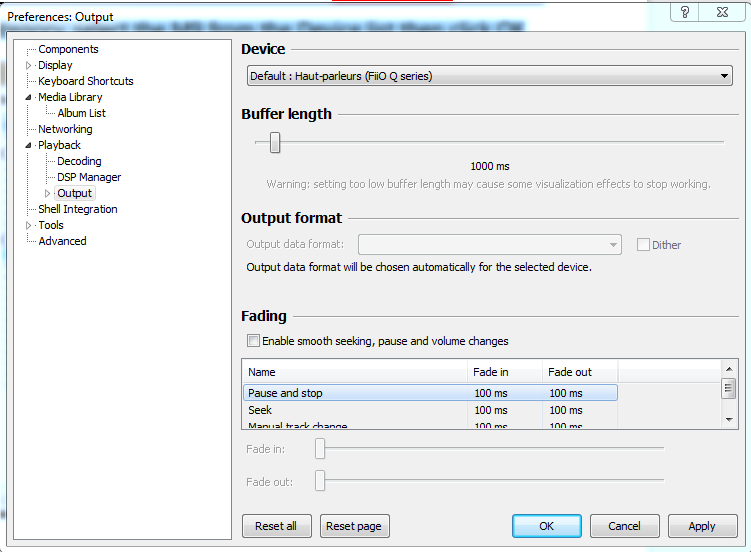
Task: Open the Album List page
Action: [x=81, y=113]
